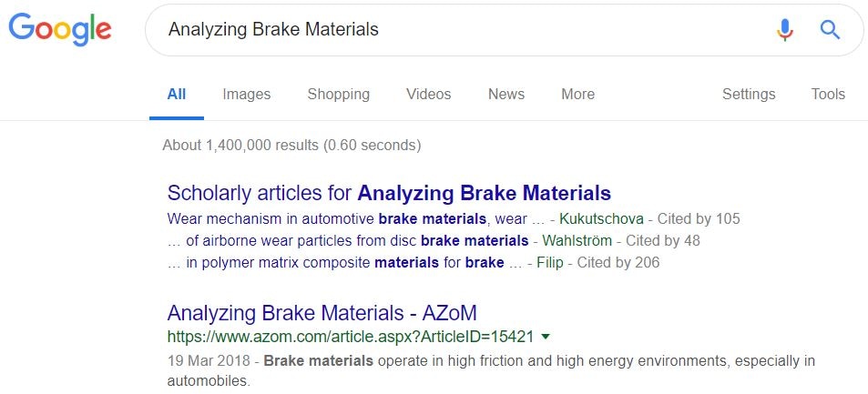868x394 pixels.
Task: Open the Tools options
Action: click(x=828, y=94)
